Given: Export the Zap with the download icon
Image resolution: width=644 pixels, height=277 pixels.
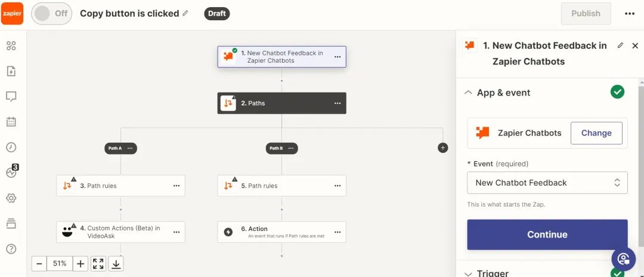Looking at the screenshot, I should pos(116,263).
